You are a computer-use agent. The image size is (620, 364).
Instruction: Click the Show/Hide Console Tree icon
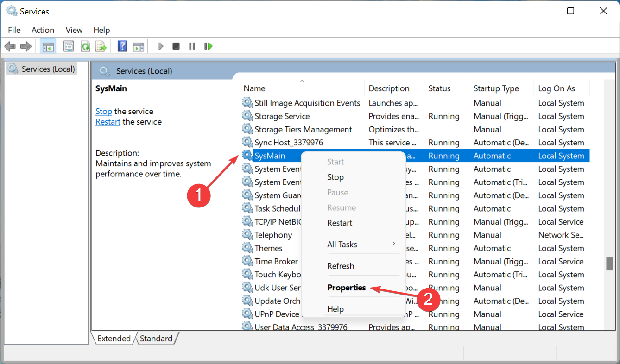48,46
